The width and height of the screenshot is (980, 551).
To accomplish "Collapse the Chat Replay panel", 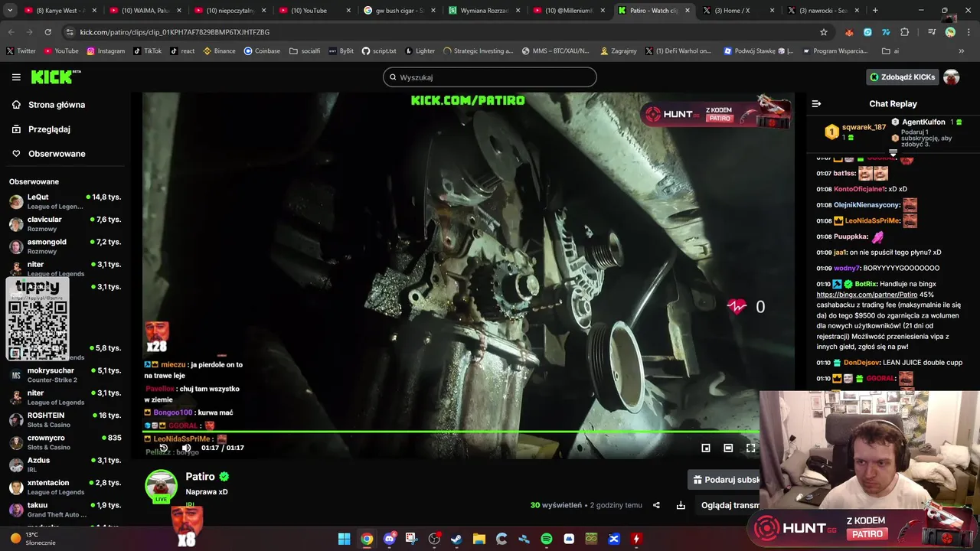I will click(x=816, y=103).
